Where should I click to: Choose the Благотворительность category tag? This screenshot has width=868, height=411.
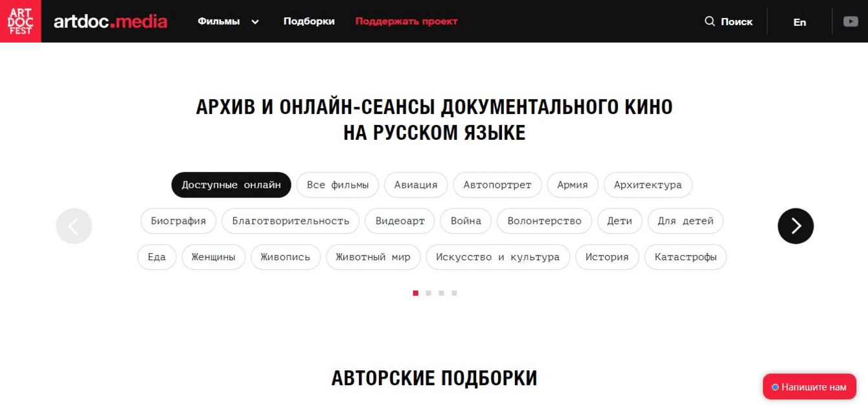(x=291, y=221)
